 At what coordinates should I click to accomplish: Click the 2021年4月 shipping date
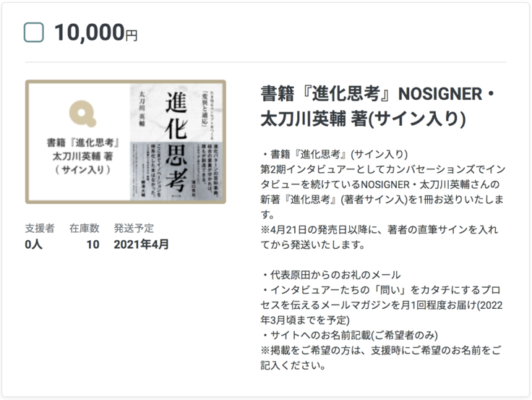(141, 244)
